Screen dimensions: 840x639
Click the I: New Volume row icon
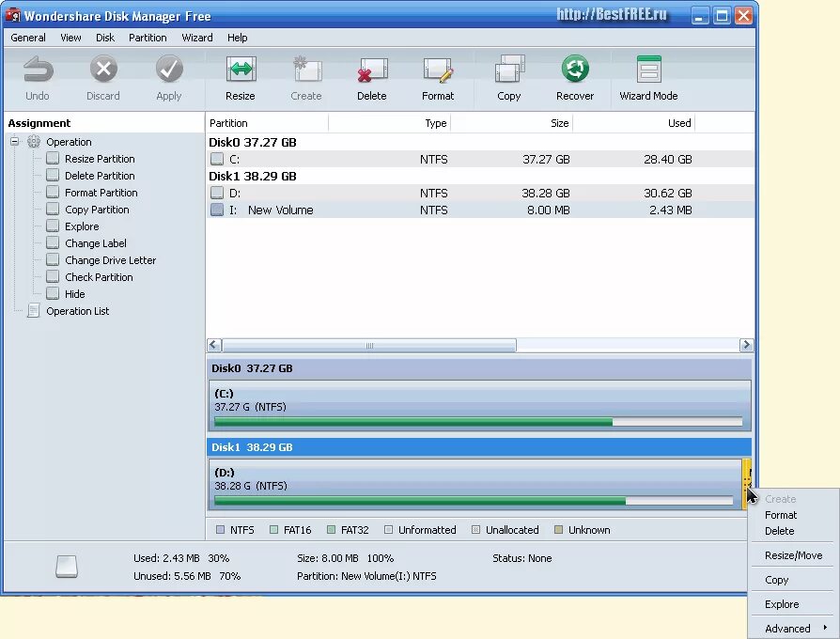pos(217,210)
